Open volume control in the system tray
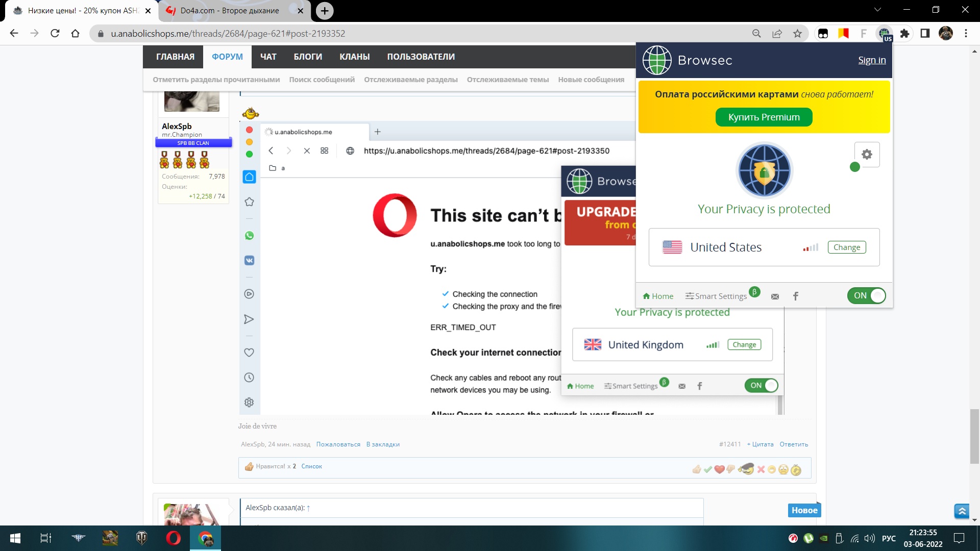Image resolution: width=980 pixels, height=551 pixels. tap(870, 538)
